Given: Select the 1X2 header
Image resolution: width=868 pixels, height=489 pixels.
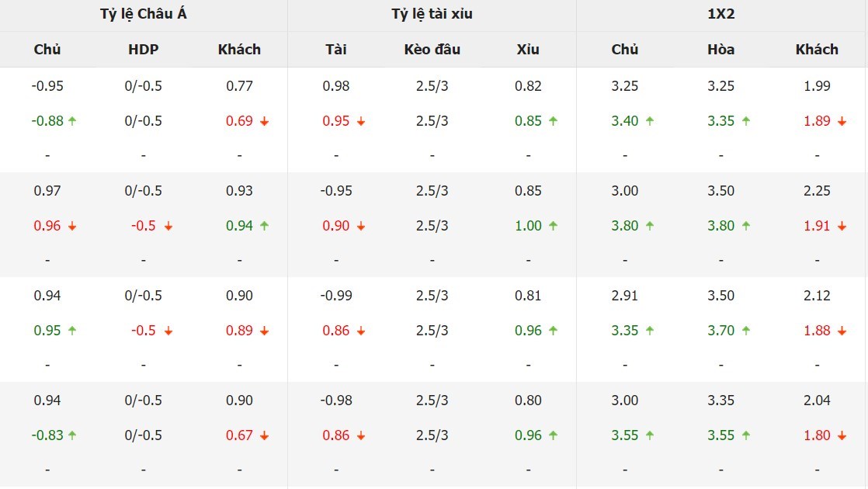Looking at the screenshot, I should pyautogui.click(x=720, y=14).
